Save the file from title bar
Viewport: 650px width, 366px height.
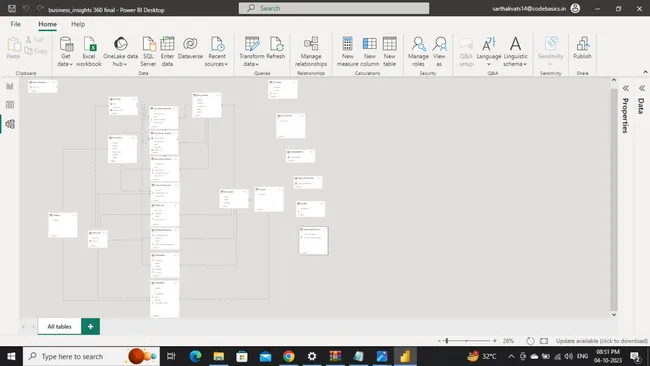pos(12,9)
